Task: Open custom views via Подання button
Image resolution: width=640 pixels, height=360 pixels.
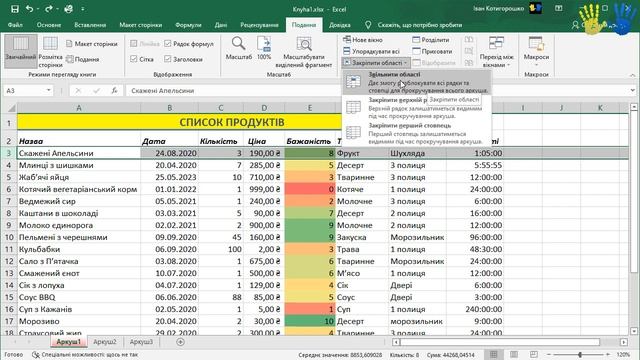Action: tap(83, 59)
